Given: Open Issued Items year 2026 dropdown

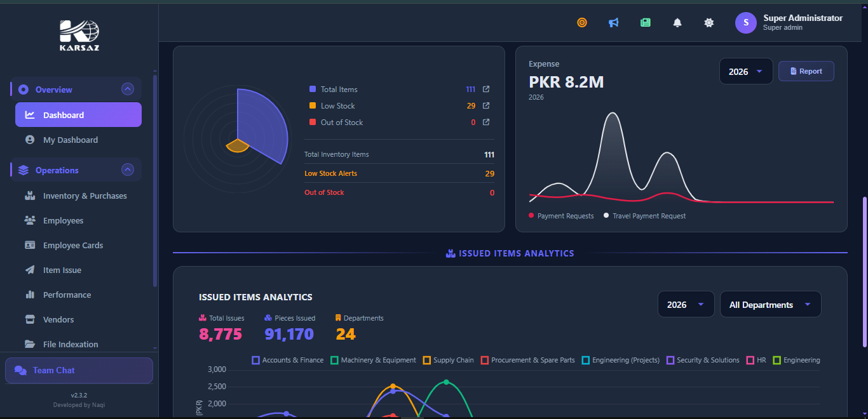Looking at the screenshot, I should (686, 305).
